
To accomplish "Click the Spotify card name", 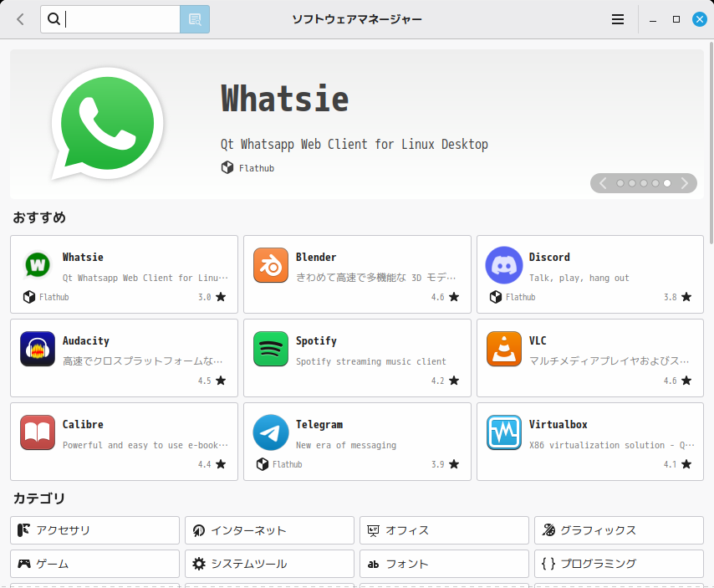I will point(317,341).
